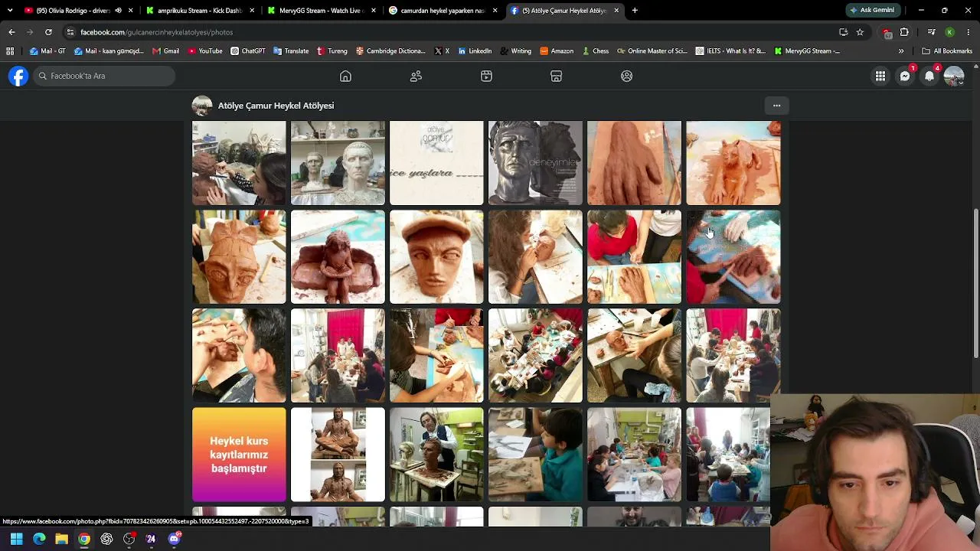Open the Chrome extensions puzzle icon
The image size is (980, 551).
904,32
